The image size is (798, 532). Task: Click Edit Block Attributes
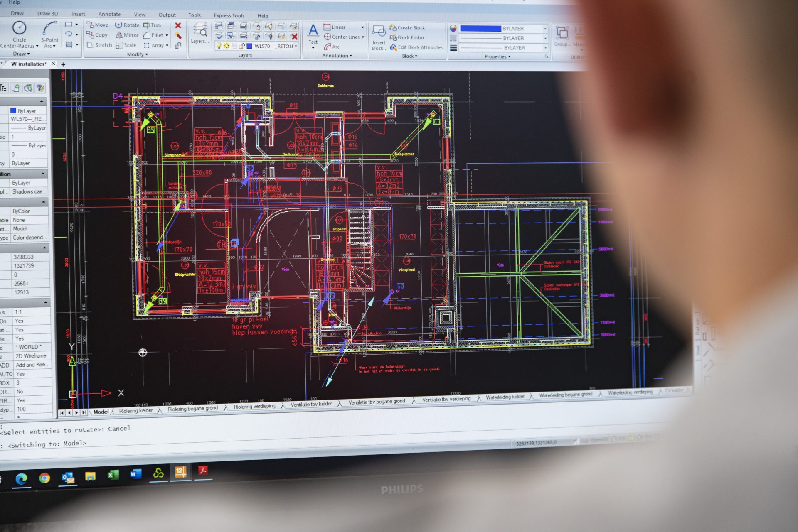(x=416, y=47)
